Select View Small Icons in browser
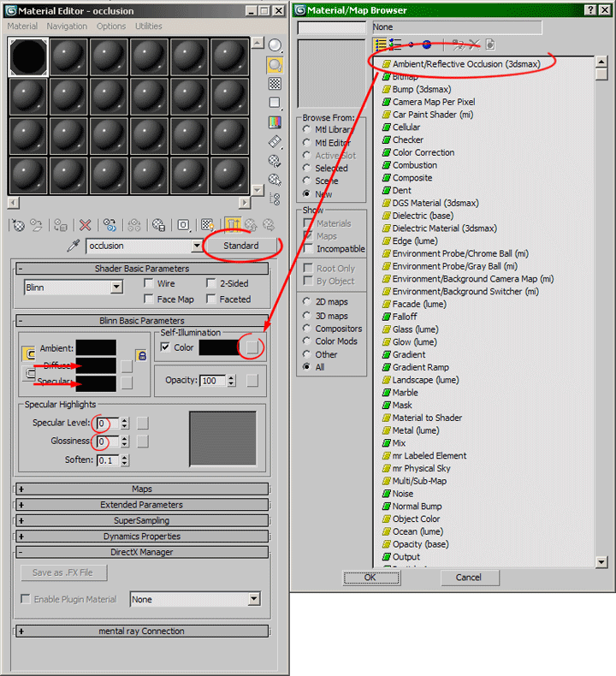The image size is (616, 676). 411,44
